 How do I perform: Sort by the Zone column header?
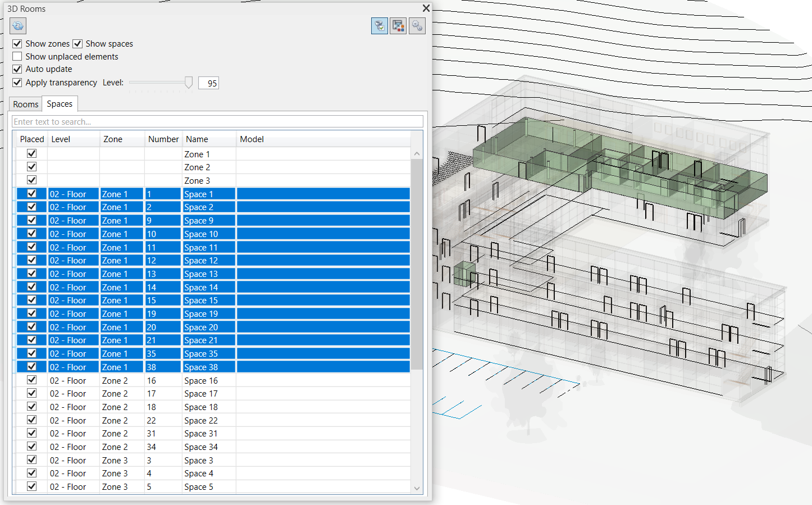coord(113,139)
